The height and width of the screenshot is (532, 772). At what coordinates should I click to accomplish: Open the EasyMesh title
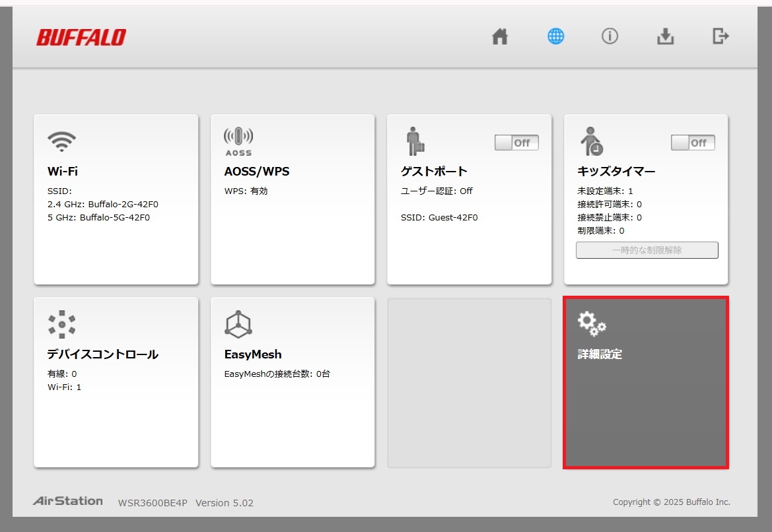coord(252,354)
